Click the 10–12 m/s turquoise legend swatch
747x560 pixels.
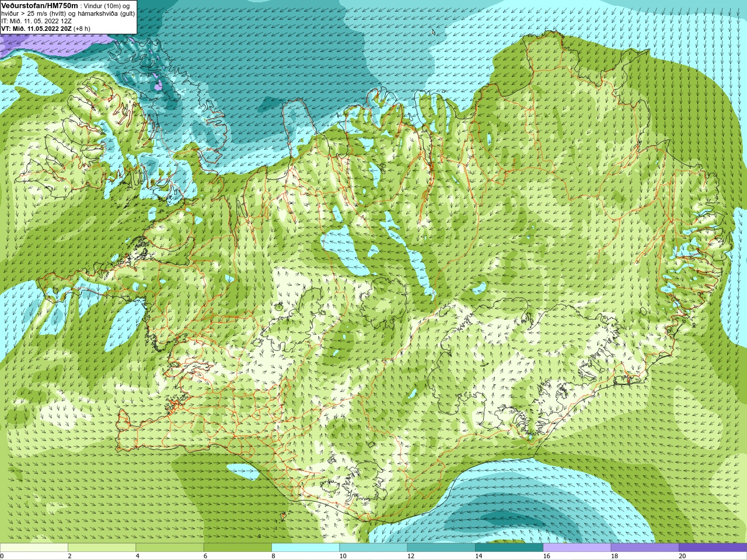[373, 548]
